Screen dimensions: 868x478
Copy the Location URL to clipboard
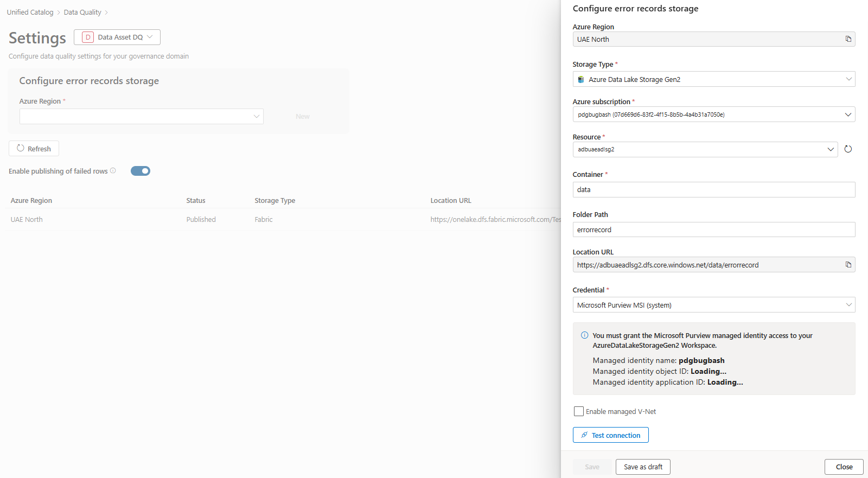848,265
